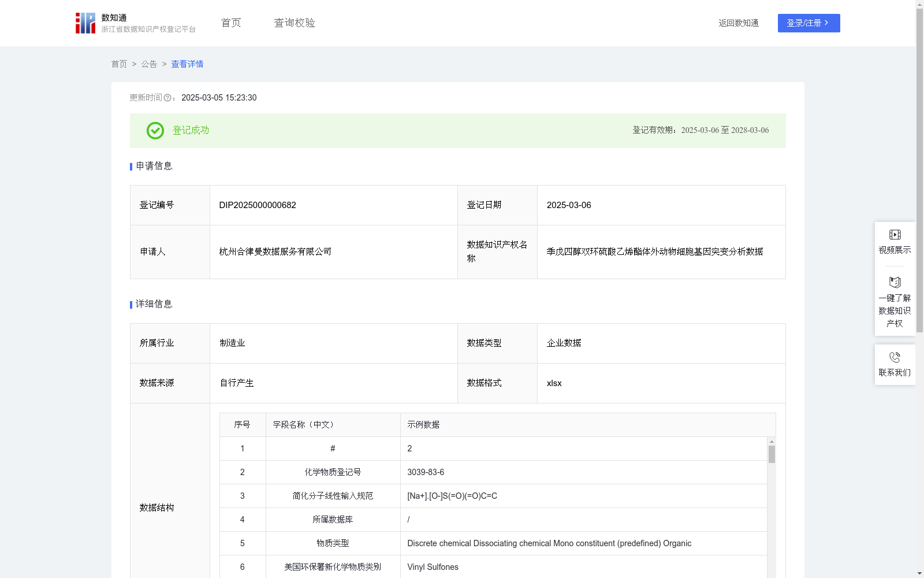Click the 企业数据 data type value
Screen dimensions: 924x578
click(x=564, y=343)
